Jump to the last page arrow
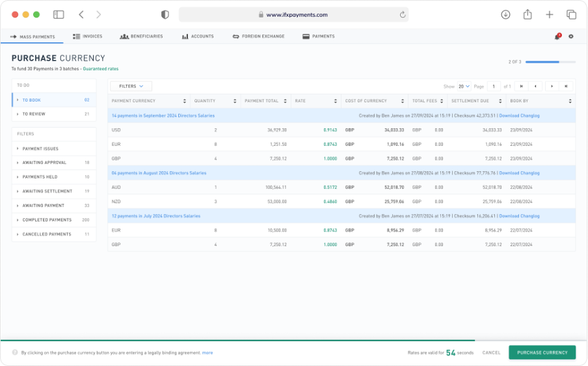The height and width of the screenshot is (366, 588). click(566, 87)
